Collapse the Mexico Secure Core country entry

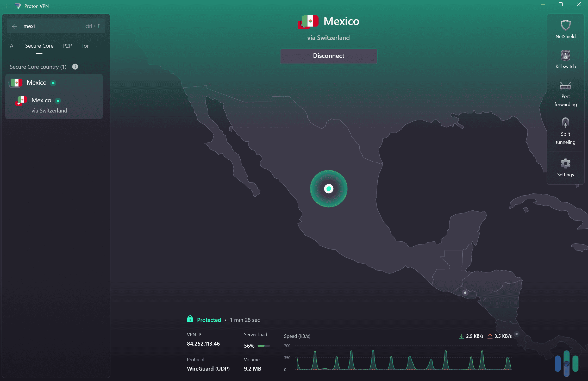[x=36, y=83]
